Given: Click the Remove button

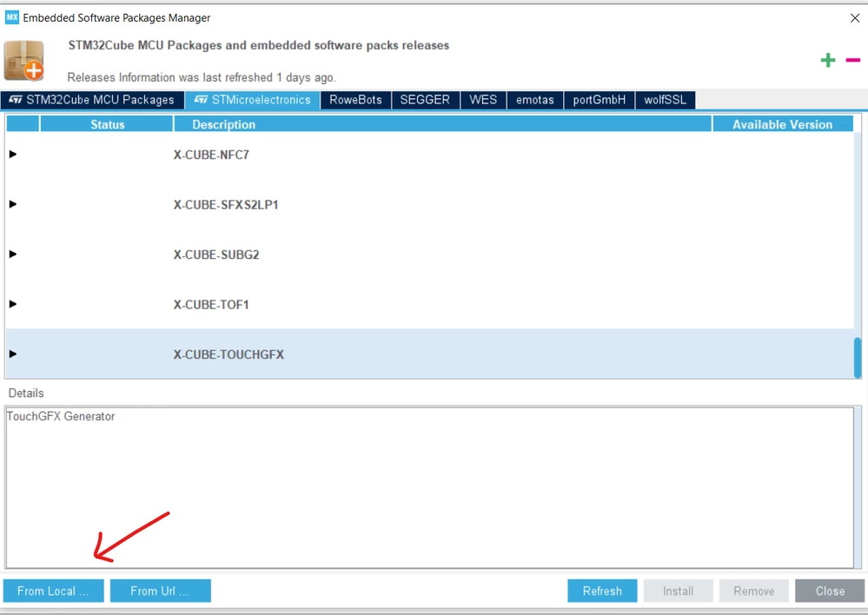Looking at the screenshot, I should click(753, 591).
